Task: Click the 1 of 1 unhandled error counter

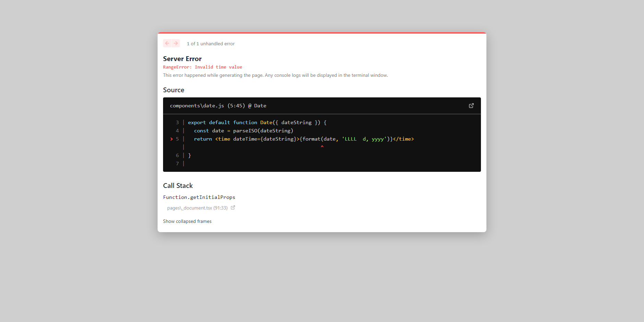Action: tap(210, 44)
